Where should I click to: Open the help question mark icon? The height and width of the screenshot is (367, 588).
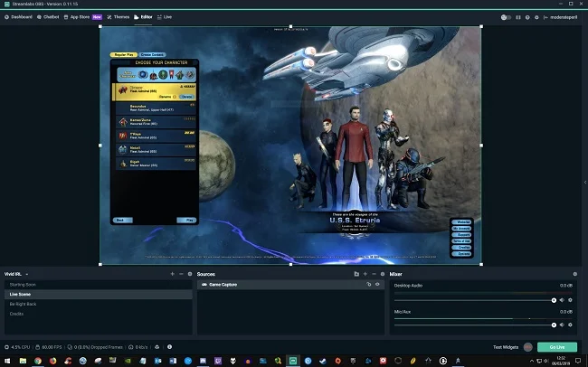pos(527,17)
